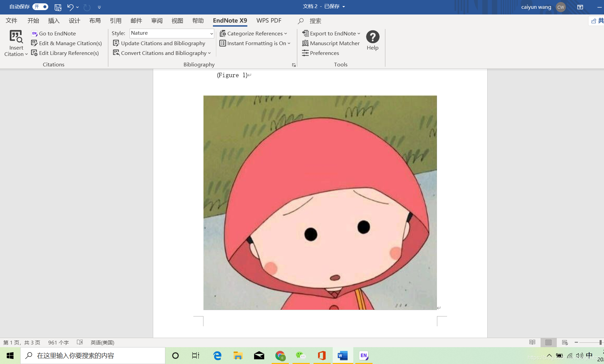The width and height of the screenshot is (604, 364).
Task: Click the ribbon display options icon
Action: pos(580,7)
